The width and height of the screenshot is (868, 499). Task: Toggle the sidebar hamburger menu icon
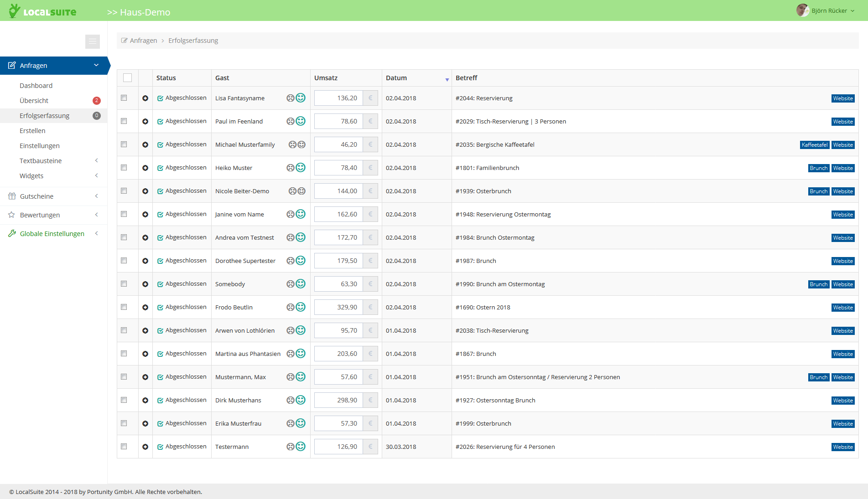coord(93,41)
